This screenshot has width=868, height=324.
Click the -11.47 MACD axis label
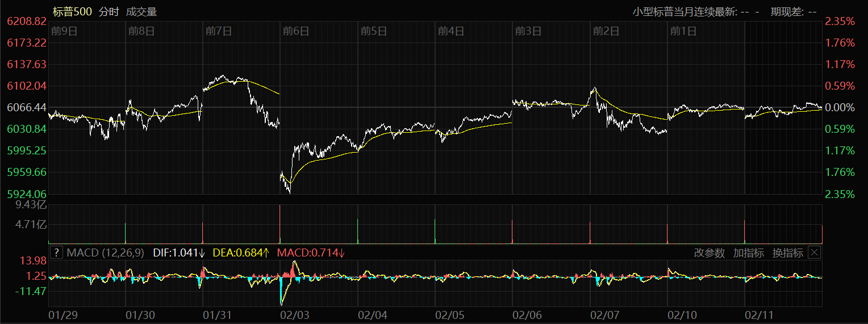[x=31, y=291]
